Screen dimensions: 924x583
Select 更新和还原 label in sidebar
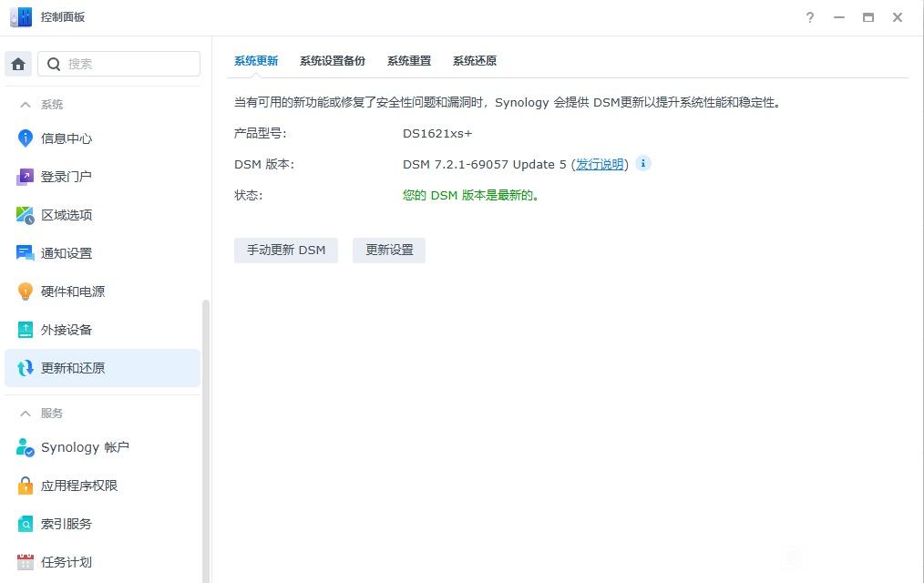click(x=73, y=368)
